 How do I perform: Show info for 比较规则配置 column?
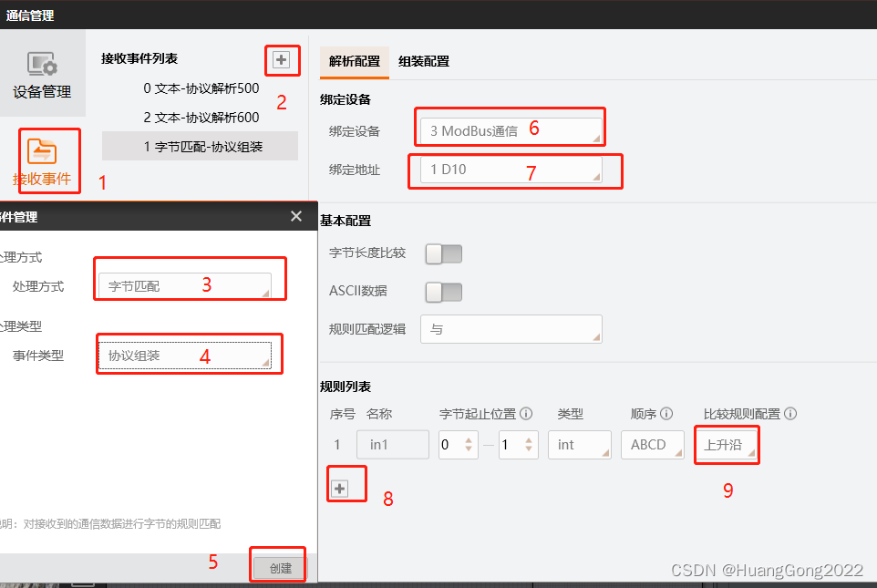click(790, 414)
